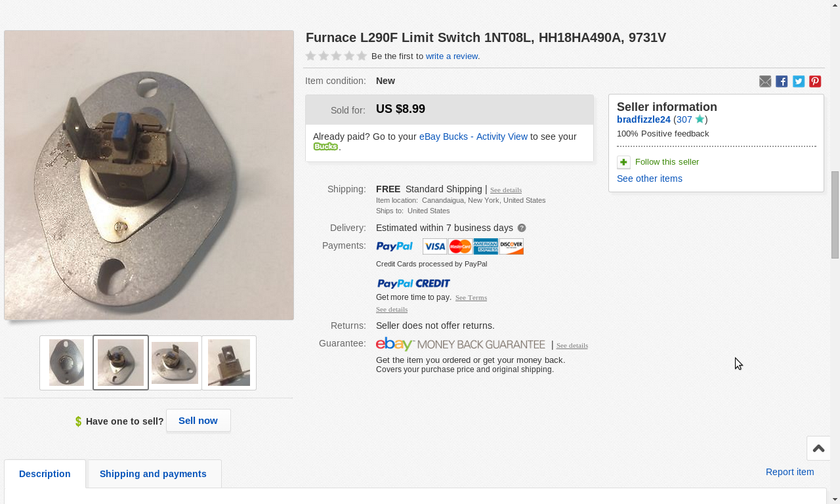Select the fourth product thumbnail
This screenshot has width=840, height=504.
(229, 363)
